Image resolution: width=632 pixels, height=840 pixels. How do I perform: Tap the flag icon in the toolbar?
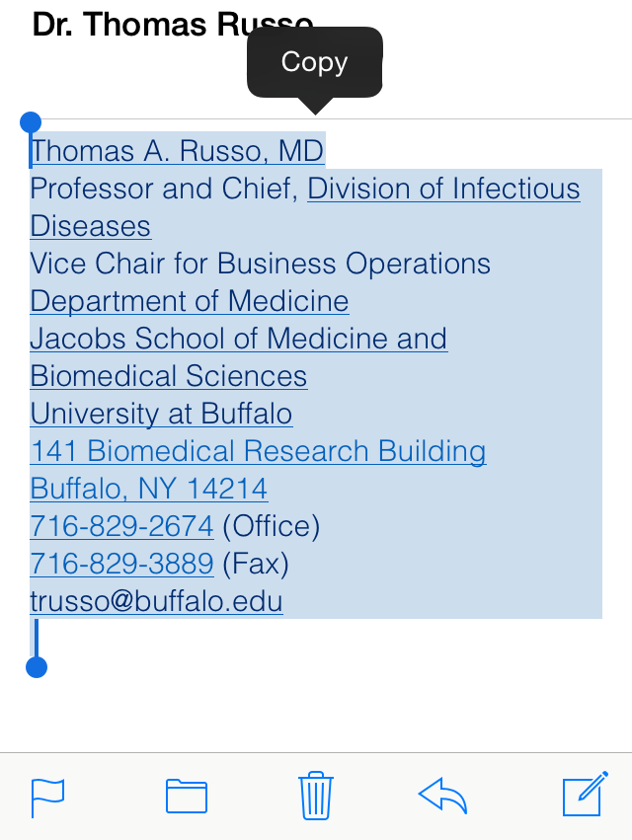coord(47,796)
